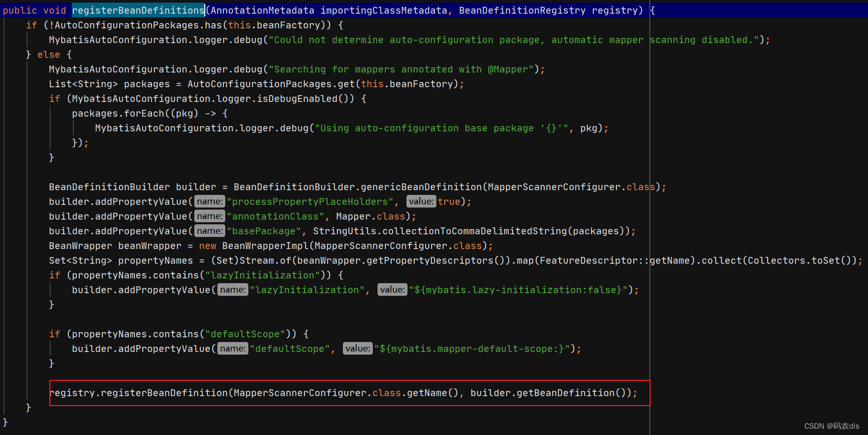Click new BeanWrapperImpl constructor call
The width and height of the screenshot is (868, 435).
[343, 246]
